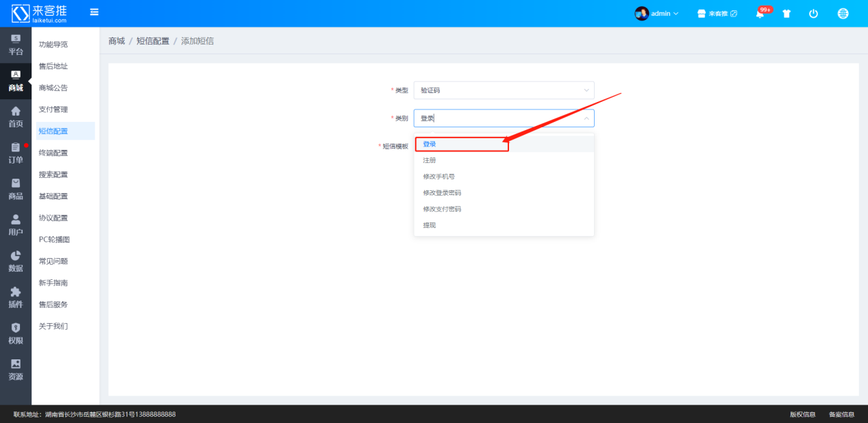The image size is (868, 423).
Task: Expand 类型 dropdown with its arrow
Action: pos(586,90)
